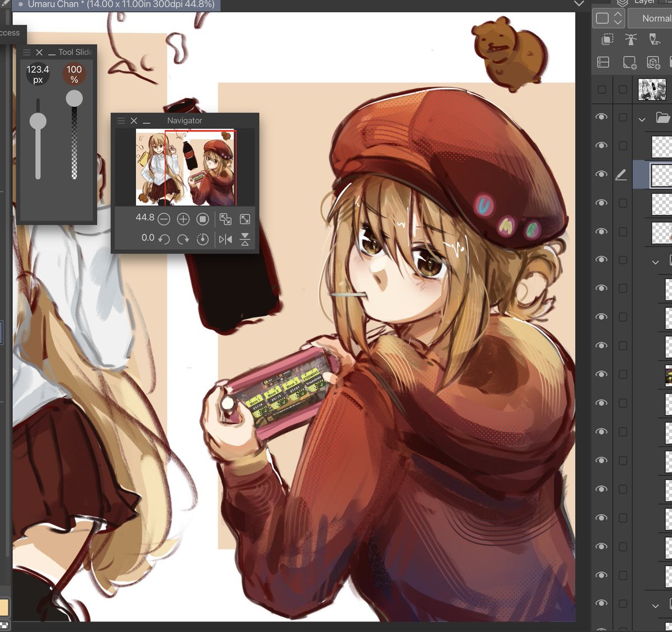Click the Navigator canvas preview thumbnail
Image resolution: width=672 pixels, height=632 pixels.
(x=186, y=167)
